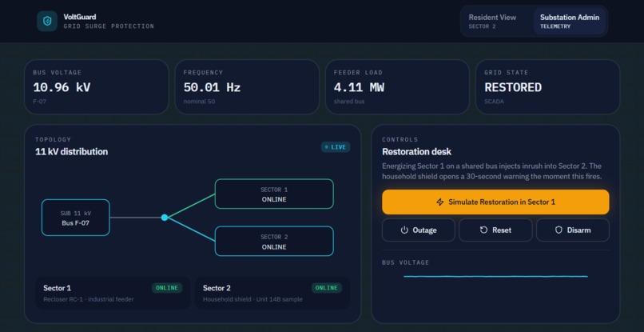Click the circular arrow icon beside Reset
Image resolution: width=644 pixels, height=332 pixels.
[483, 230]
